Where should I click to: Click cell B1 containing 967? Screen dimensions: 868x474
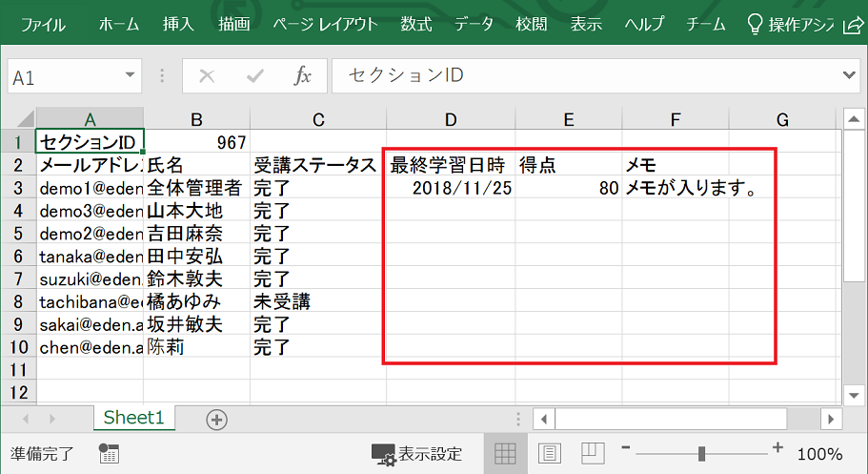coord(196,142)
